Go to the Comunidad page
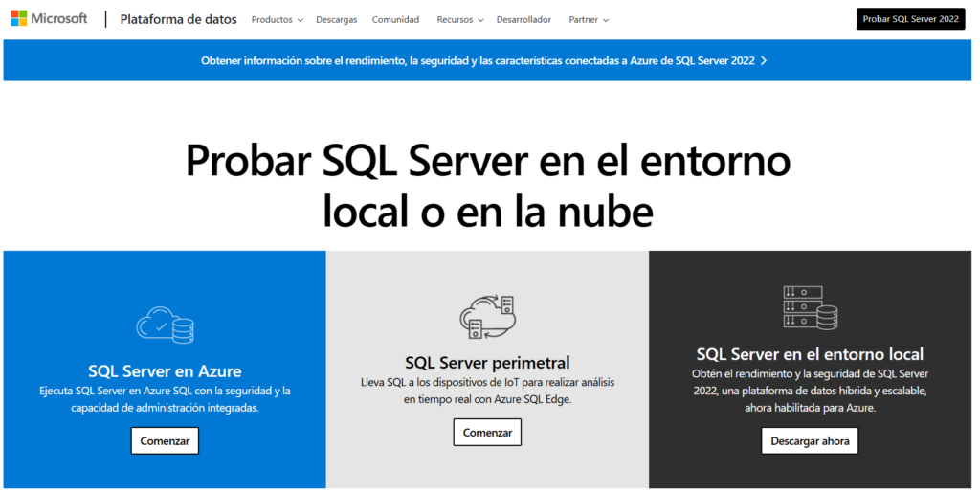 (x=395, y=20)
